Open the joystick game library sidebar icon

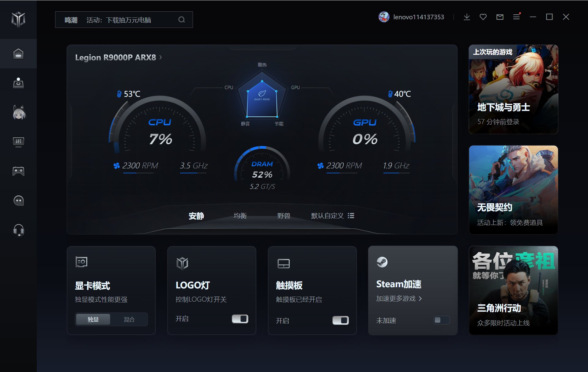(x=18, y=83)
